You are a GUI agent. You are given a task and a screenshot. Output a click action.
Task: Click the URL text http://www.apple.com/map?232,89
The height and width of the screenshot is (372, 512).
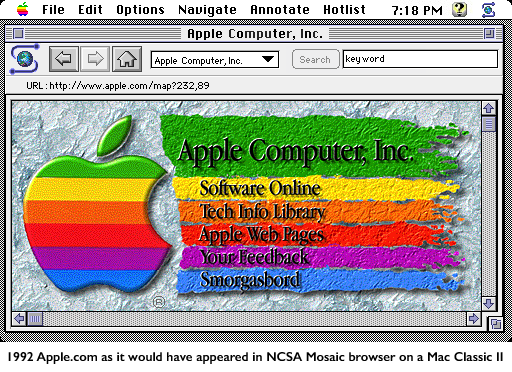(129, 86)
